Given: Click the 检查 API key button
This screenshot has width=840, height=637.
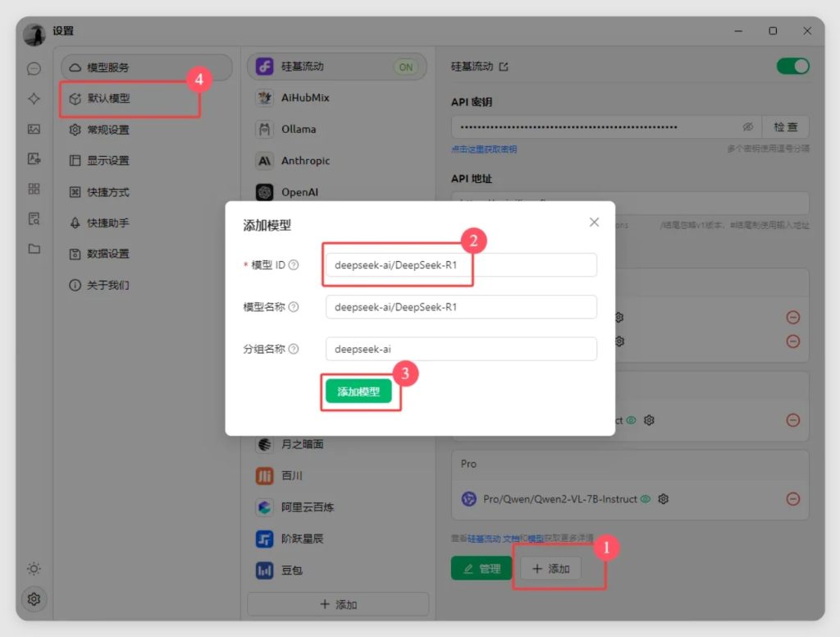Looking at the screenshot, I should 785,127.
